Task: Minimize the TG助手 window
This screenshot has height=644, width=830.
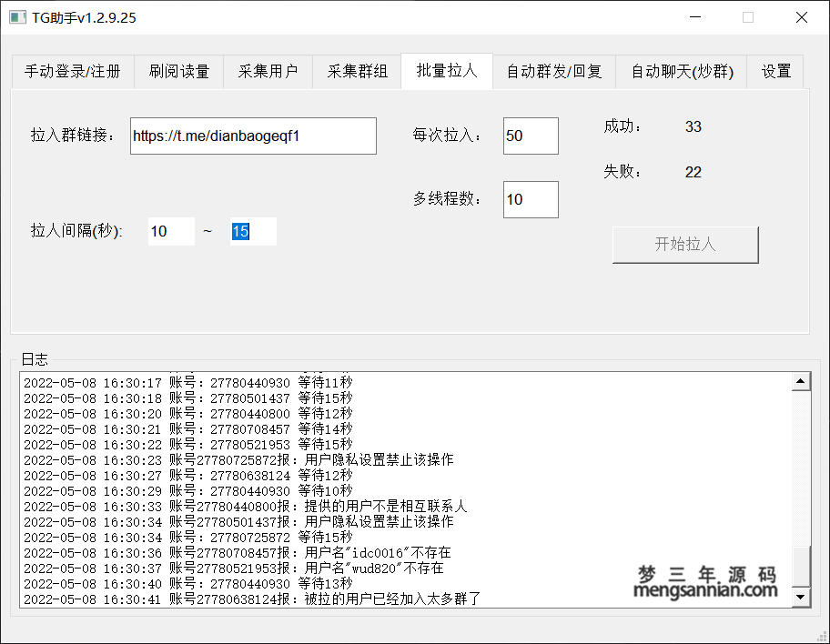Action: click(695, 17)
